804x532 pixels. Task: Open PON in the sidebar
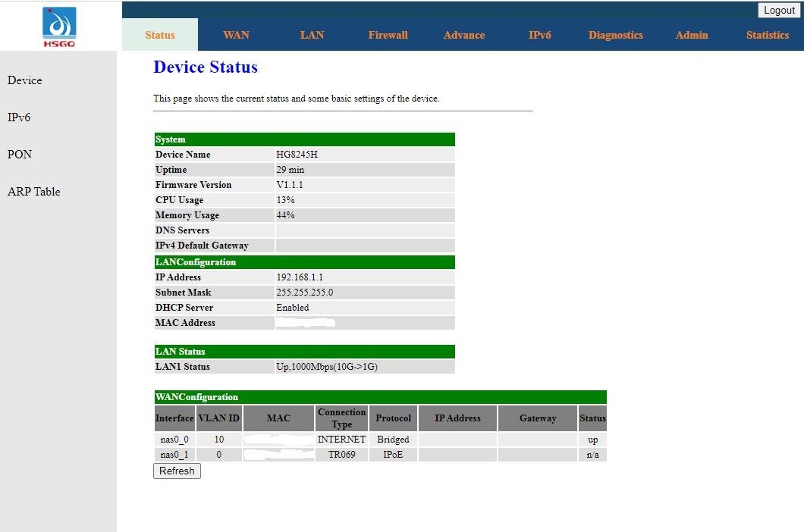tap(20, 155)
